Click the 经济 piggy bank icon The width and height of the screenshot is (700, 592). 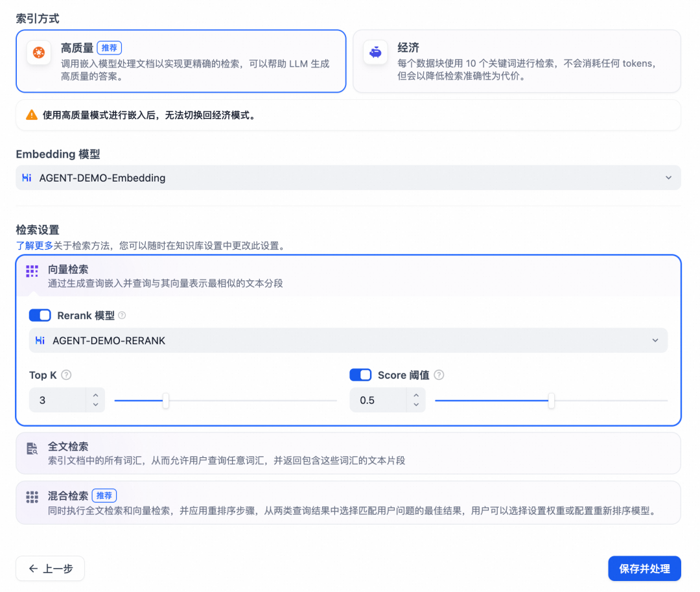point(375,51)
